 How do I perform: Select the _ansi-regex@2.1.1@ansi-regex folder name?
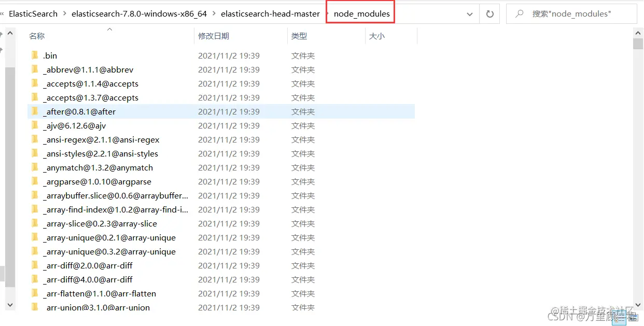point(101,139)
